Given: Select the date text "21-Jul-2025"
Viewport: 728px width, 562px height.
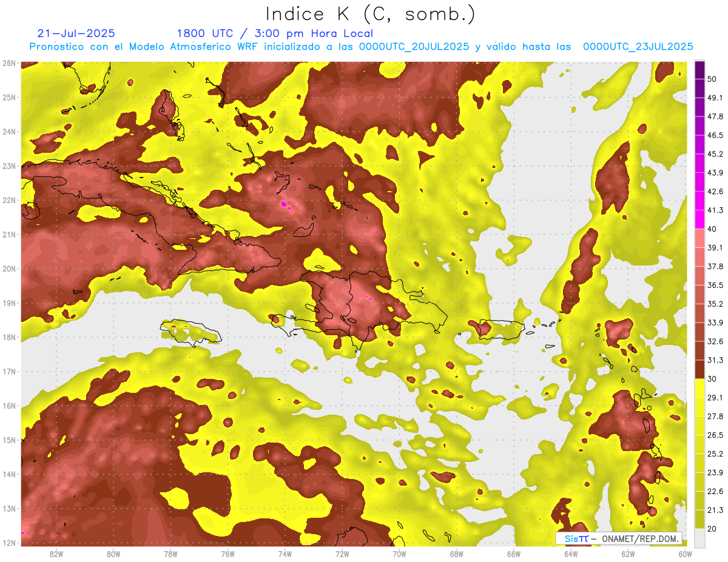Looking at the screenshot, I should click(76, 33).
